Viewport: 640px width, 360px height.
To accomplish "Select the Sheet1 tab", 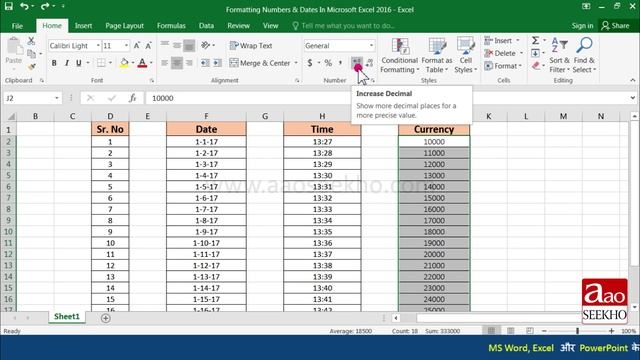I will point(67,317).
